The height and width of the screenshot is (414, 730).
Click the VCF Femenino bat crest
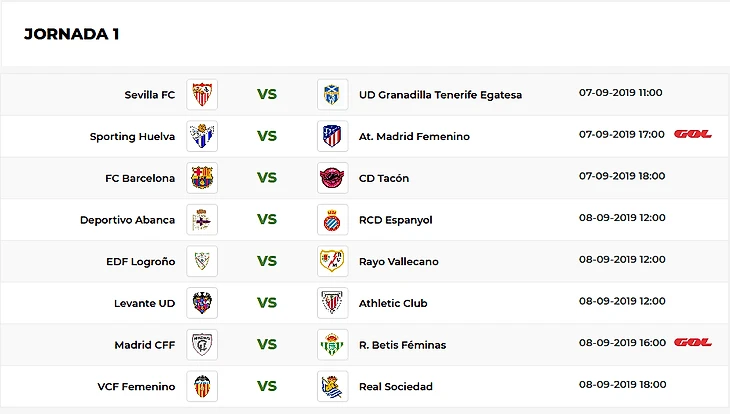click(202, 386)
